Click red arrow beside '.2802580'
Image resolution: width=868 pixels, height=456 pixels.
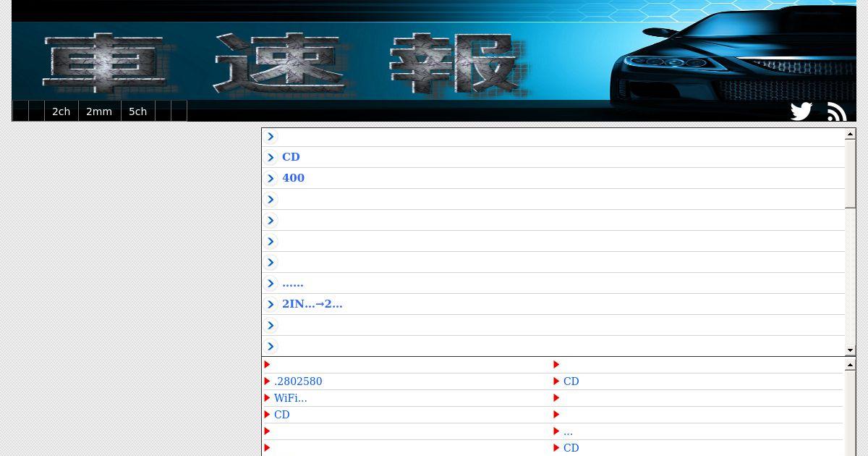(267, 381)
